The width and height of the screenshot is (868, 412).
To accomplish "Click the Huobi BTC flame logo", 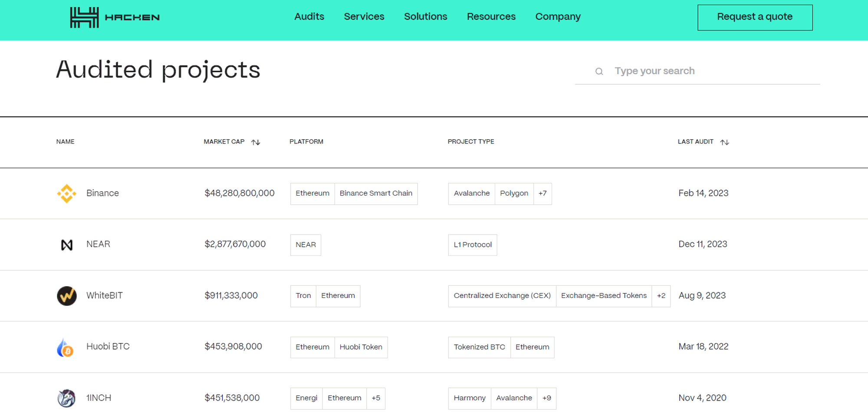I will click(x=66, y=347).
